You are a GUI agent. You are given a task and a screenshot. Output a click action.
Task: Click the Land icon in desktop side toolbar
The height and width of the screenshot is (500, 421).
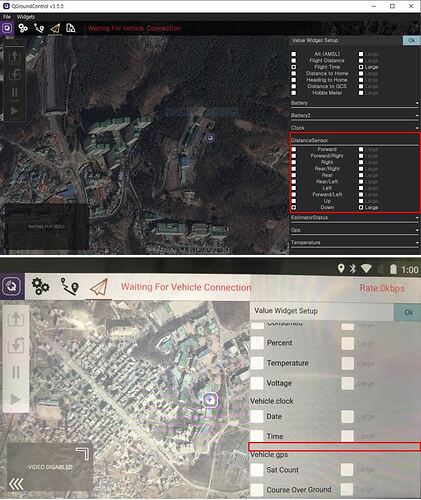click(15, 74)
